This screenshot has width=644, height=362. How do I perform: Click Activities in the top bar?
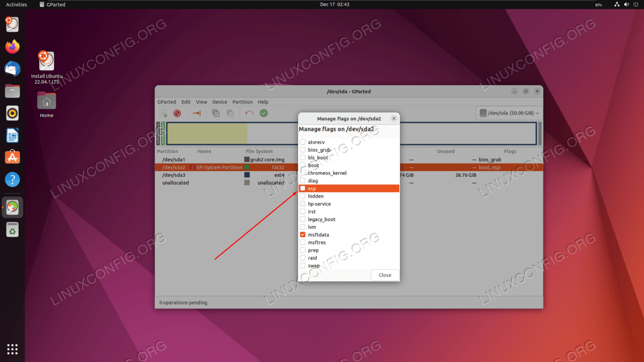click(16, 4)
